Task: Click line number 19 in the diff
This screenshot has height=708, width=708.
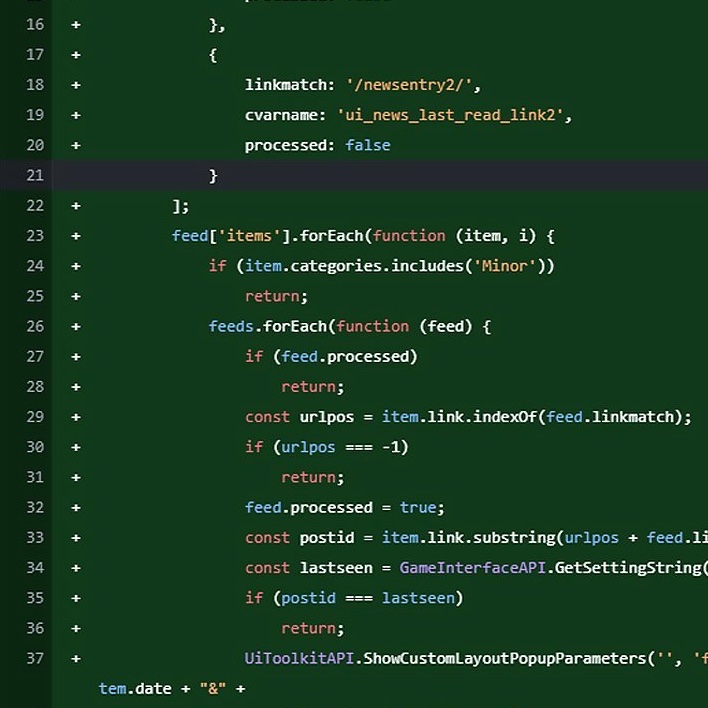Action: [x=35, y=115]
